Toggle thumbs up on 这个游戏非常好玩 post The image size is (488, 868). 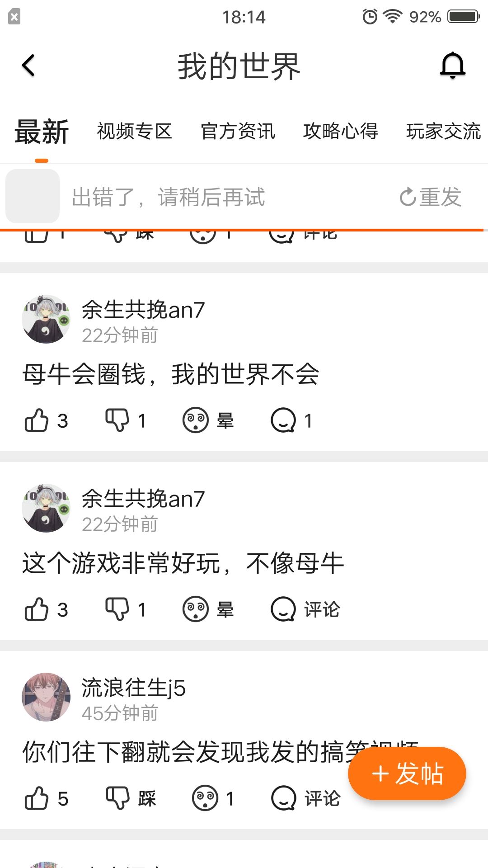click(46, 609)
